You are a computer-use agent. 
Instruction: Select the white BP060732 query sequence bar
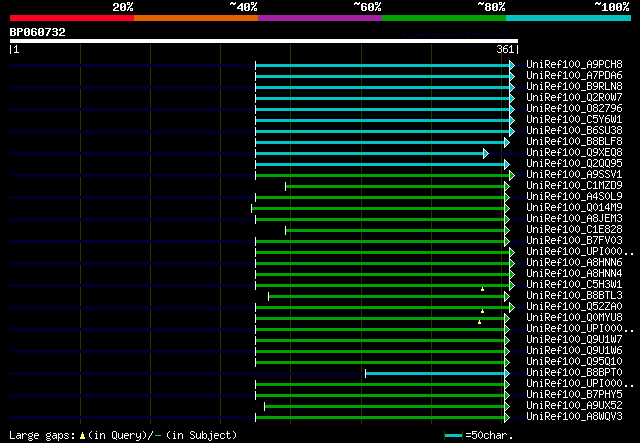click(264, 41)
